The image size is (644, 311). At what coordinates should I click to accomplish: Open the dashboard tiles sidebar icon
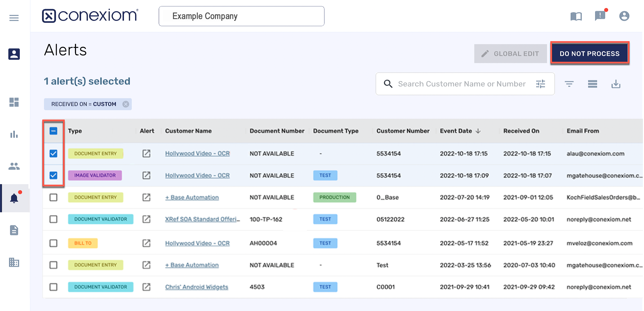14,102
